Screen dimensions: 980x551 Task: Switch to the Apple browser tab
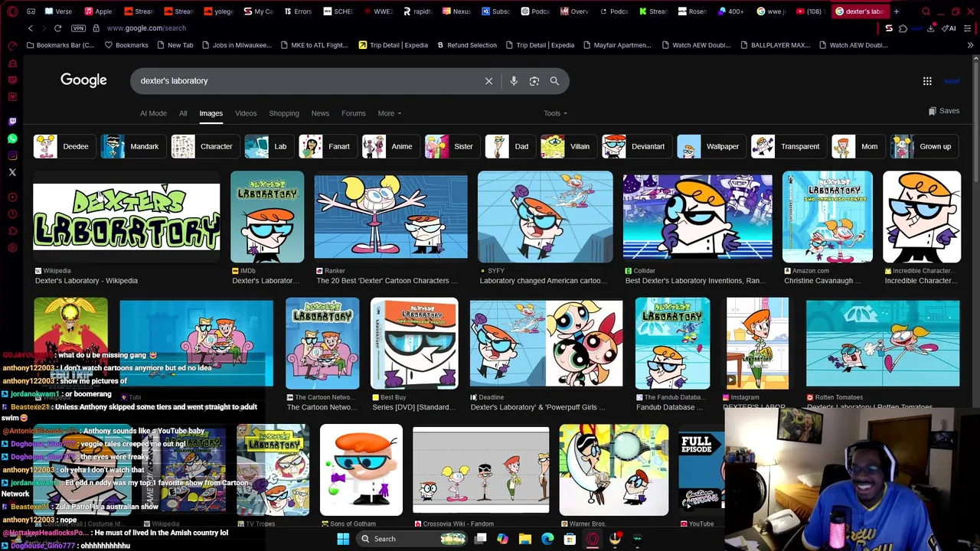(x=98, y=11)
